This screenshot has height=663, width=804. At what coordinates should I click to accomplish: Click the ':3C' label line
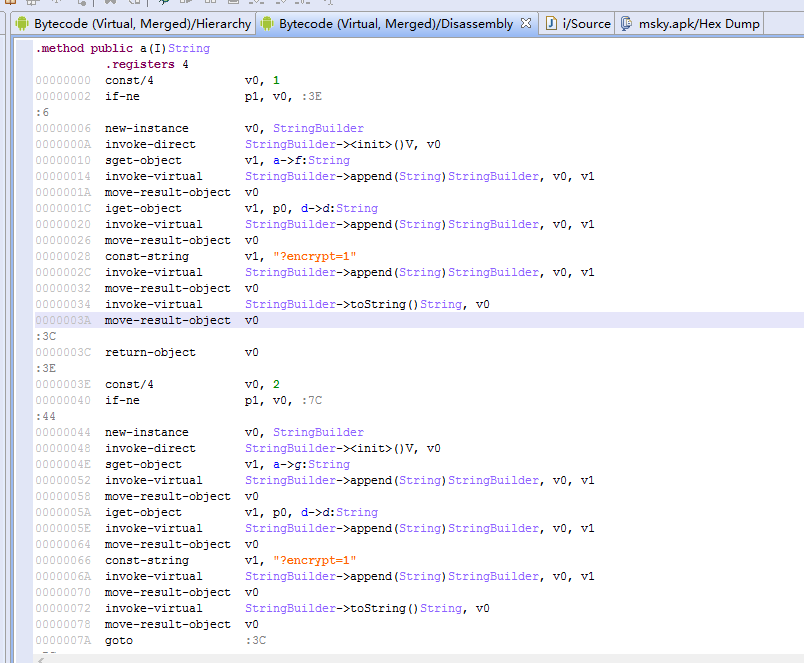pyautogui.click(x=46, y=336)
